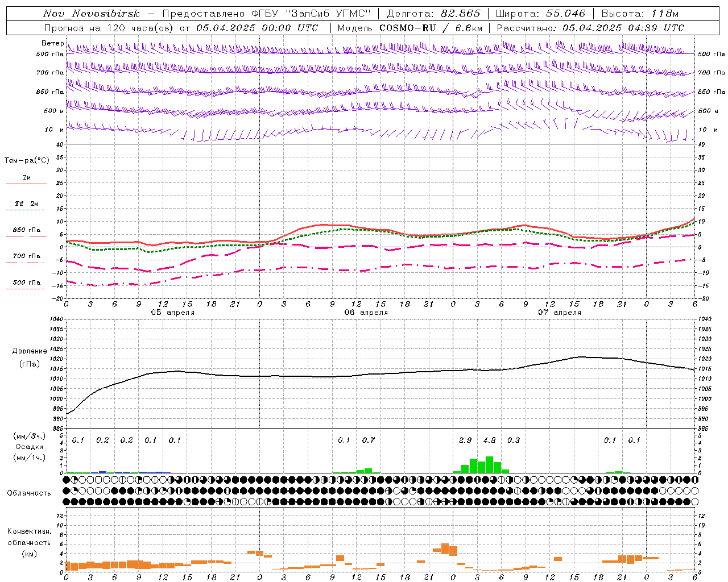
Task: Click the red line sample under 2м legend
Action: (27, 184)
